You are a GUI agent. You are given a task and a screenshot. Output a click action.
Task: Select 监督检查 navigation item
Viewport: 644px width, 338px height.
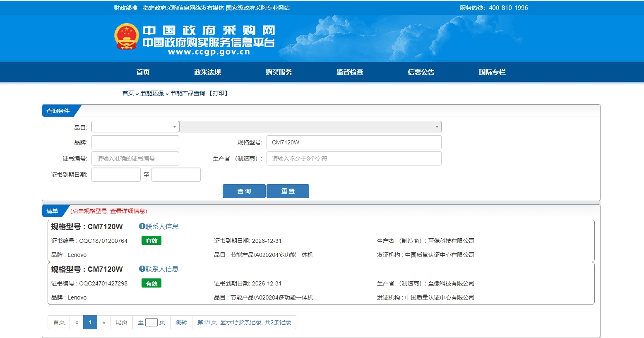(350, 72)
